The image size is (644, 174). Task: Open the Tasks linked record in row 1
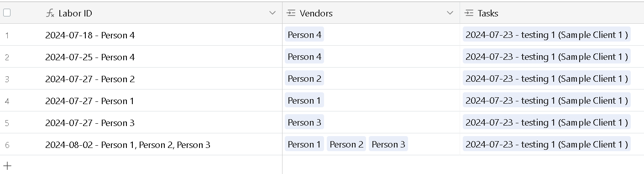coord(547,35)
